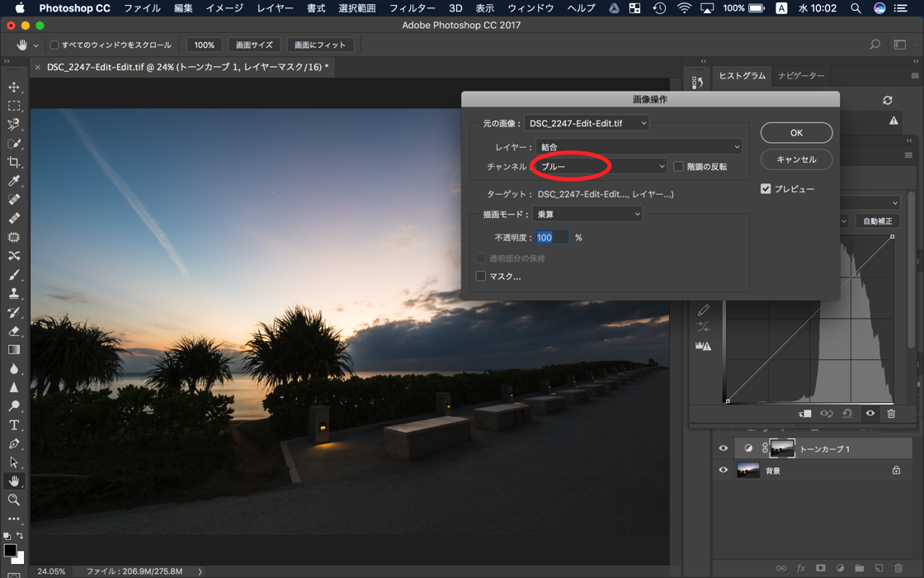Select the Rectangular Marquee tool

pyautogui.click(x=14, y=106)
